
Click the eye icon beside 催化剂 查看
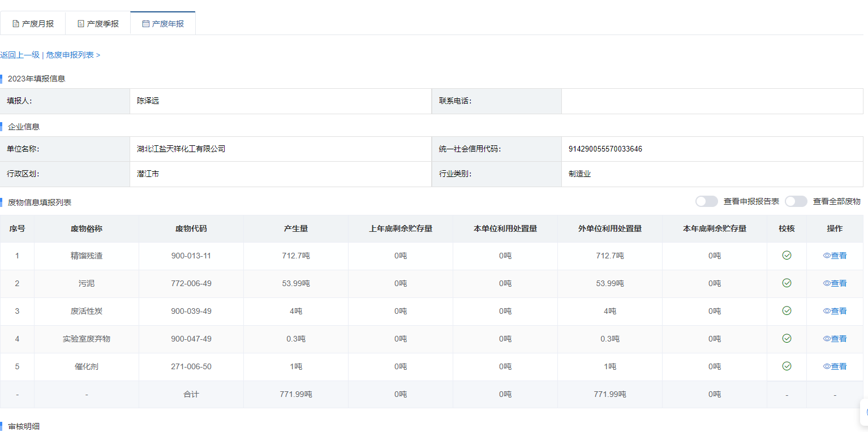[x=827, y=366]
